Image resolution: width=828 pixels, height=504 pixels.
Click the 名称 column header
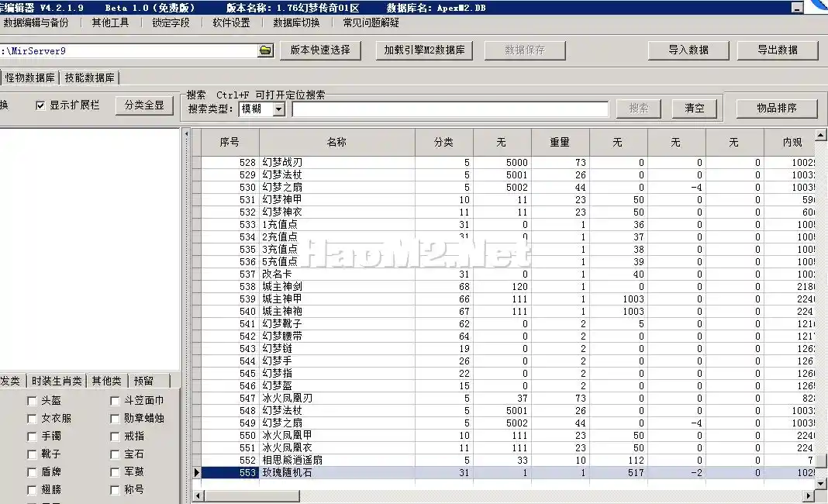337,142
